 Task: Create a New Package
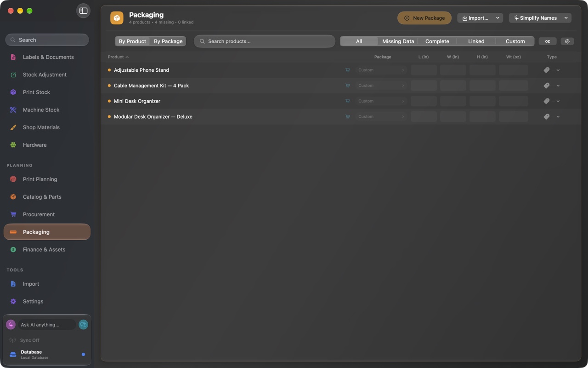point(424,18)
